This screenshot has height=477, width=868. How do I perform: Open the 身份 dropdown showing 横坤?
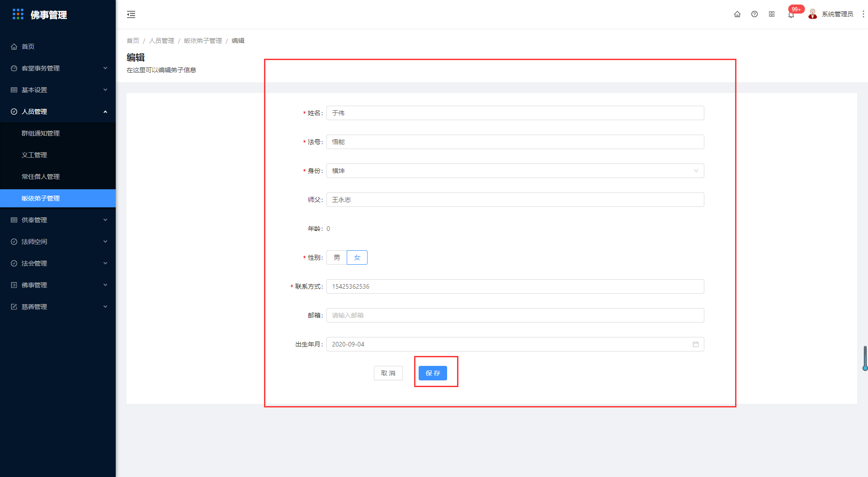515,171
